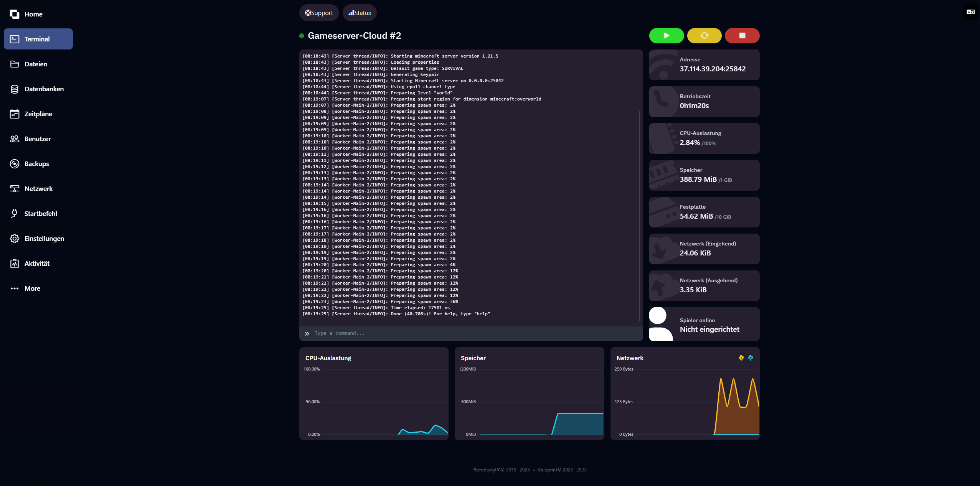Click the console scrollbar

click(x=639, y=216)
